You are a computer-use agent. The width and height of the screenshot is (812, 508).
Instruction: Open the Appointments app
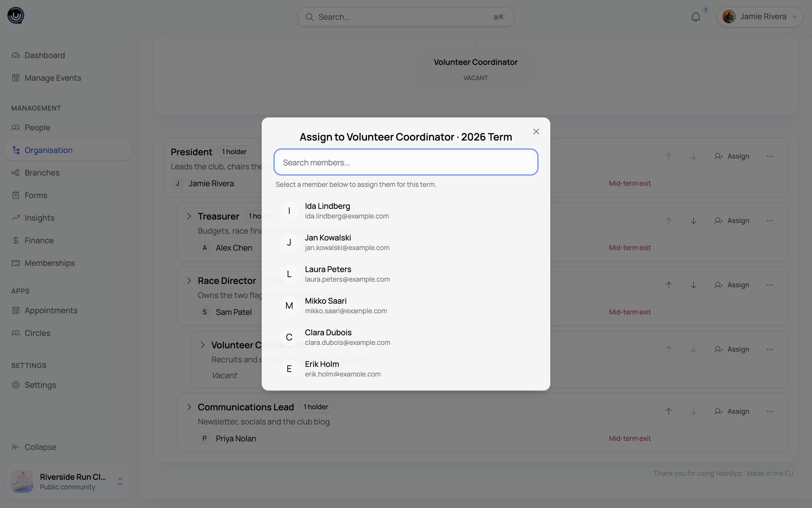tap(67, 310)
